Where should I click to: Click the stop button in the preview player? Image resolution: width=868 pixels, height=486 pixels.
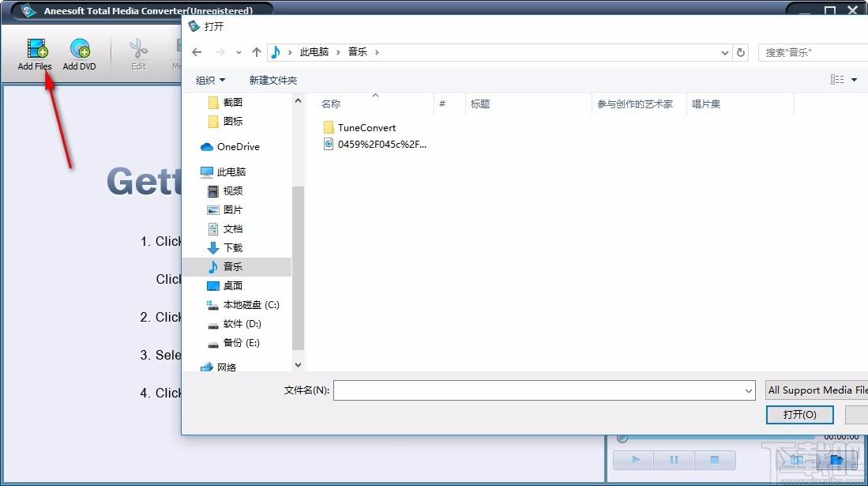point(715,459)
